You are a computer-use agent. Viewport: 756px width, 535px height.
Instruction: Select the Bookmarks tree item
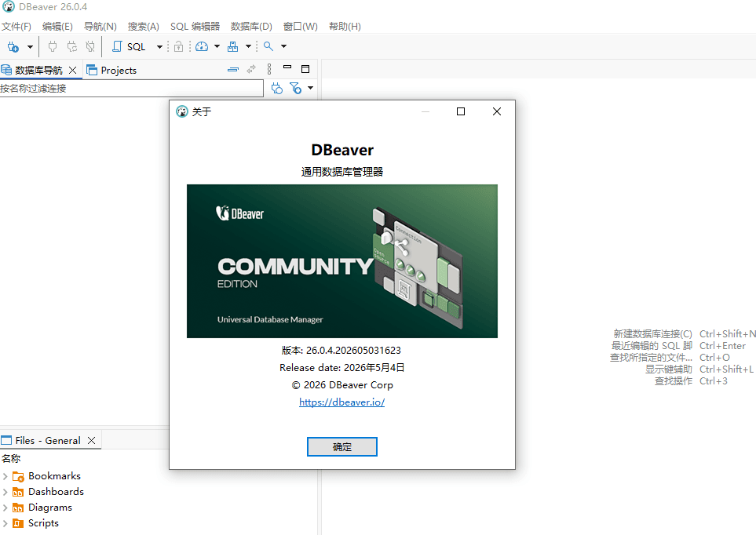[x=54, y=476]
